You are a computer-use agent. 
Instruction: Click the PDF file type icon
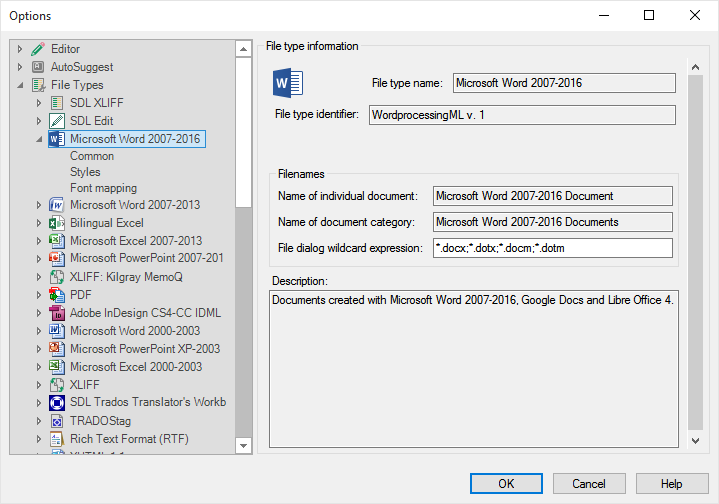pyautogui.click(x=56, y=295)
